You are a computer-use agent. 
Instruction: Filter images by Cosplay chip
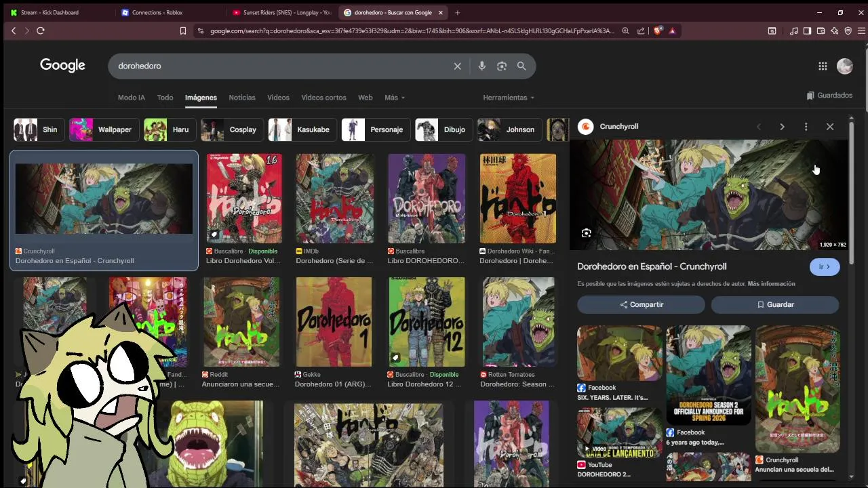click(x=231, y=129)
